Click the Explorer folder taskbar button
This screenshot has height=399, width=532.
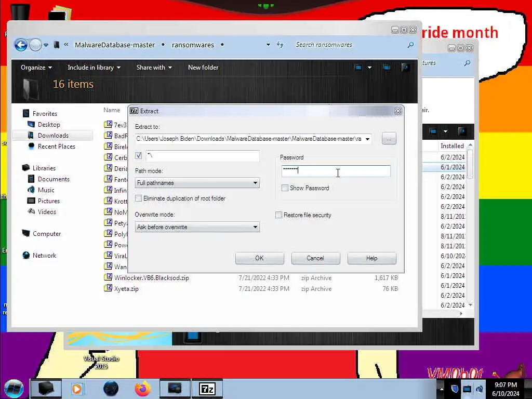coord(46,389)
